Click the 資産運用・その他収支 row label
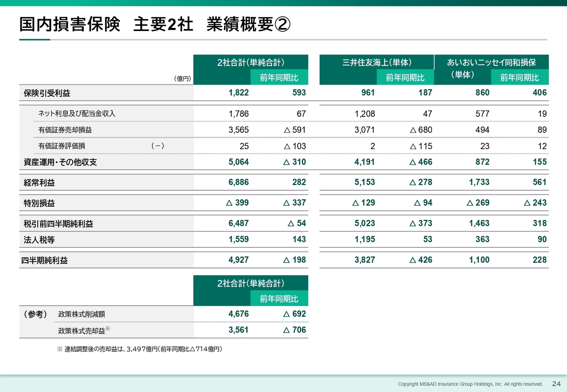 click(x=60, y=162)
